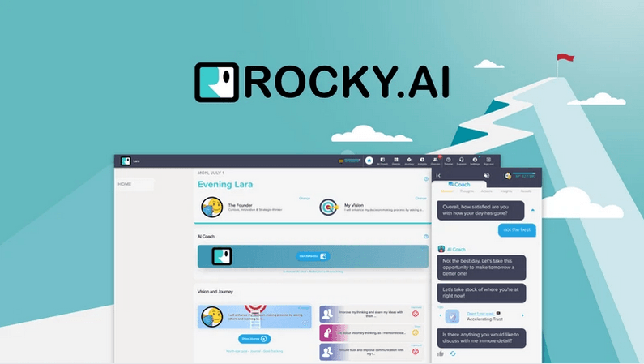This screenshot has height=364, width=644.
Task: Click the Show Journey button
Action: coord(254,338)
